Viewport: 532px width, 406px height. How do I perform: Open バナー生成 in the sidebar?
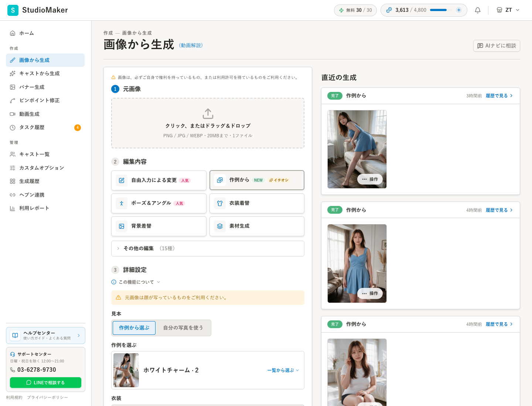[45, 87]
